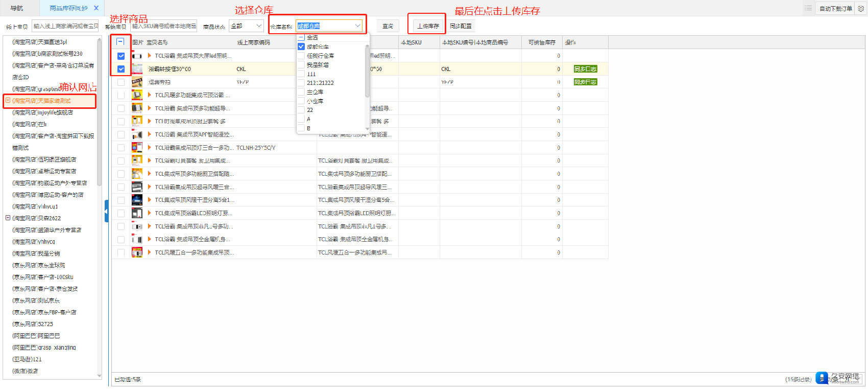This screenshot has width=868, height=391.
Task: Click the 查询 search button
Action: click(x=388, y=26)
